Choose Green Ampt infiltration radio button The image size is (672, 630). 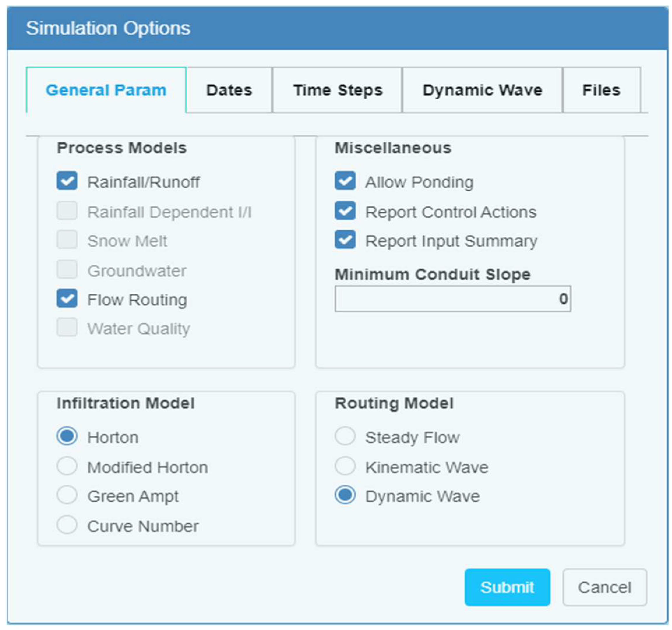click(67, 495)
